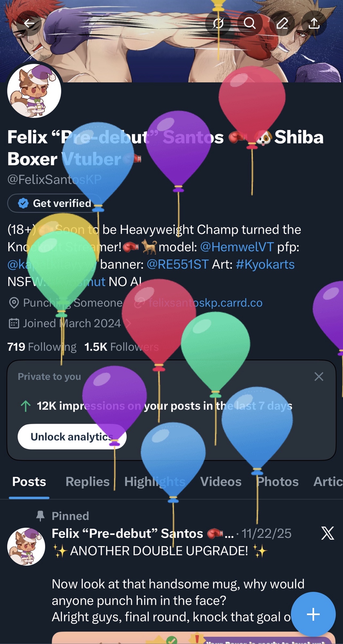Tap the share profile icon
This screenshot has width=343, height=644.
pos(314,23)
